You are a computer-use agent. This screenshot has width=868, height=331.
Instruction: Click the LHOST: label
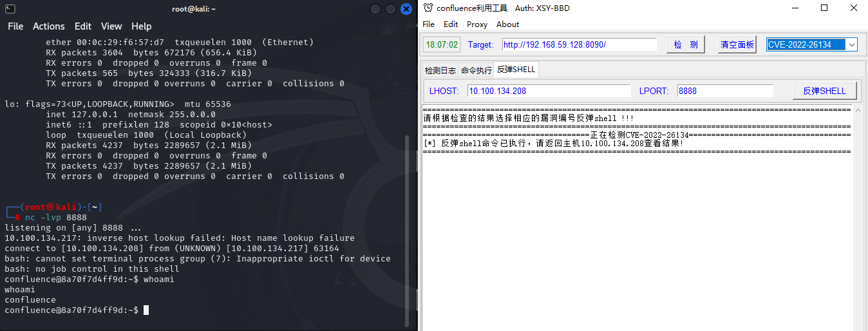(444, 91)
